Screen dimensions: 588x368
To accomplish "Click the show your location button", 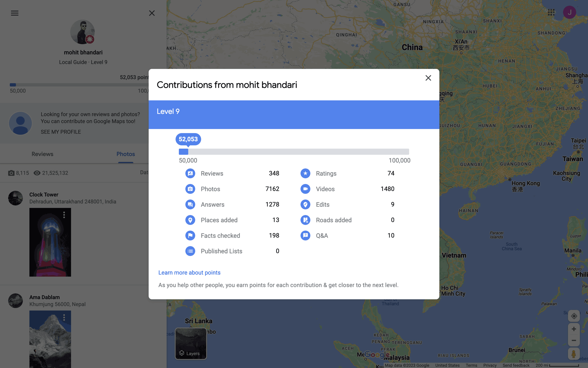I will click(x=574, y=316).
